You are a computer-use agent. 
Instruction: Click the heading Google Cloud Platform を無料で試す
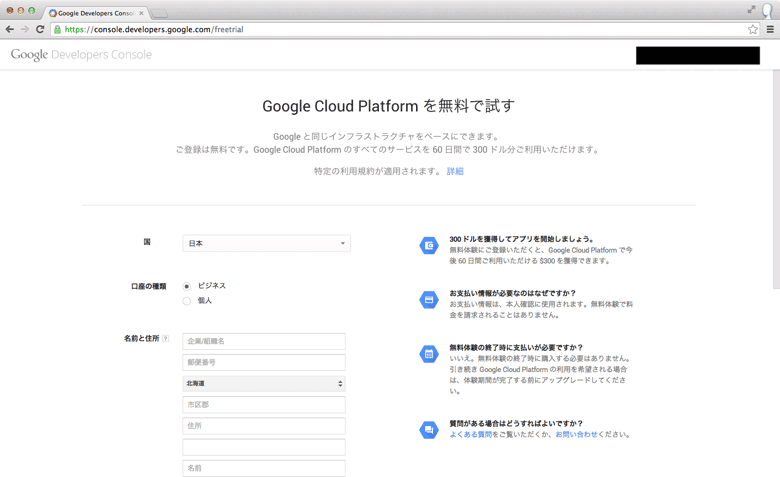tap(389, 106)
